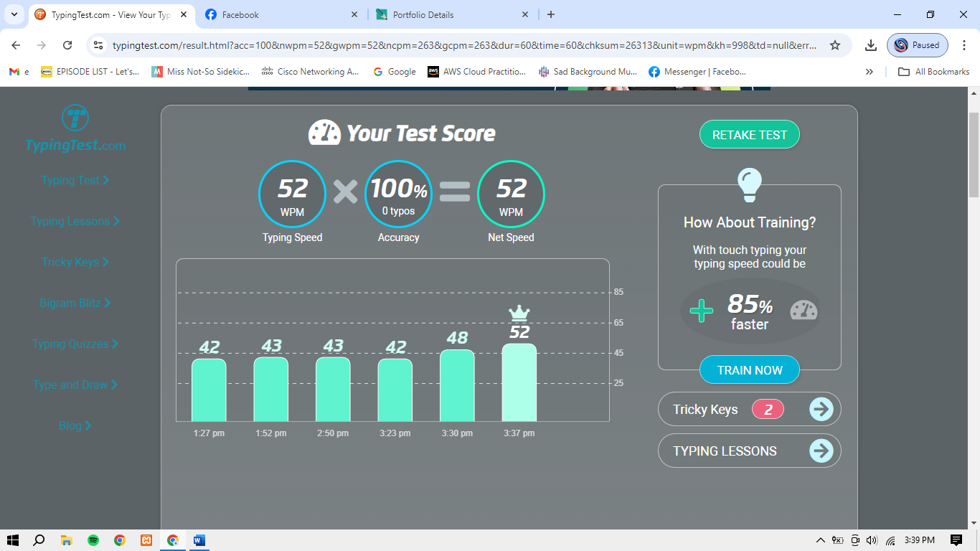The height and width of the screenshot is (551, 980).
Task: Open the TYPING LESSONS button
Action: tap(750, 451)
